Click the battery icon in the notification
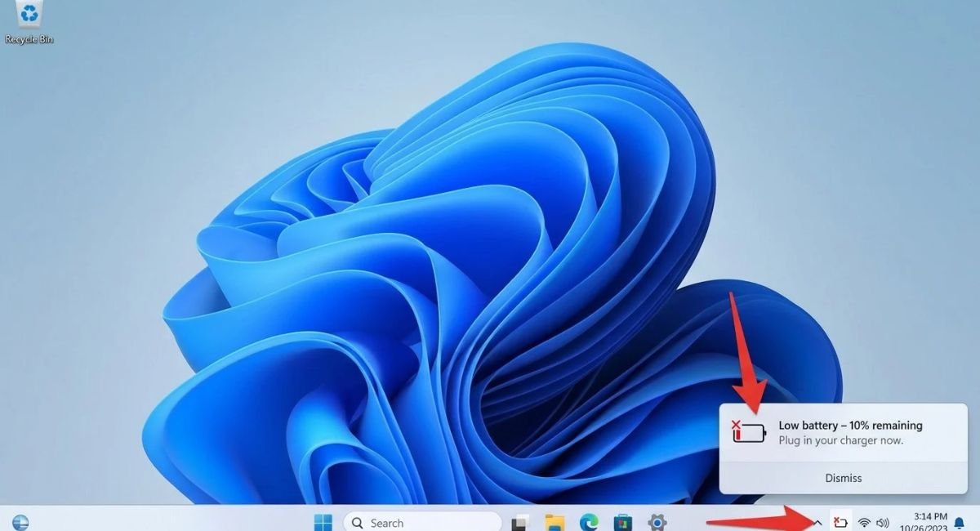Screen dimensions: 980x531 pos(749,432)
